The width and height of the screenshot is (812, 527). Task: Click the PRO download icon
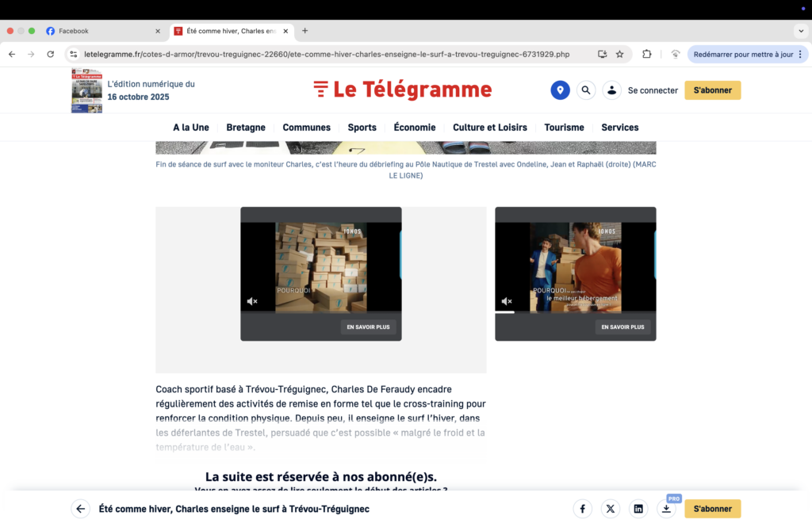[x=667, y=509]
